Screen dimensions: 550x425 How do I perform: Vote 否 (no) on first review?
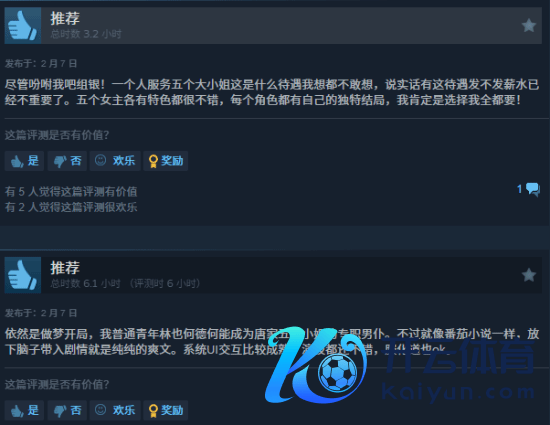[x=67, y=161]
